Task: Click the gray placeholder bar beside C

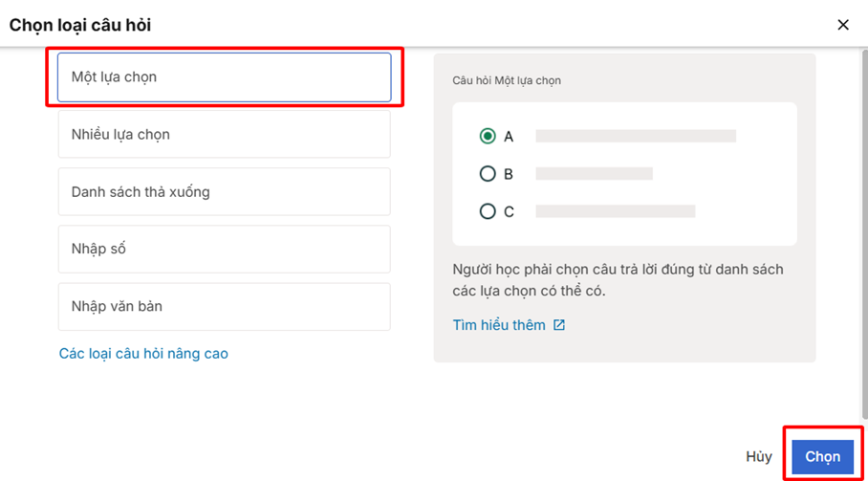Action: point(615,211)
